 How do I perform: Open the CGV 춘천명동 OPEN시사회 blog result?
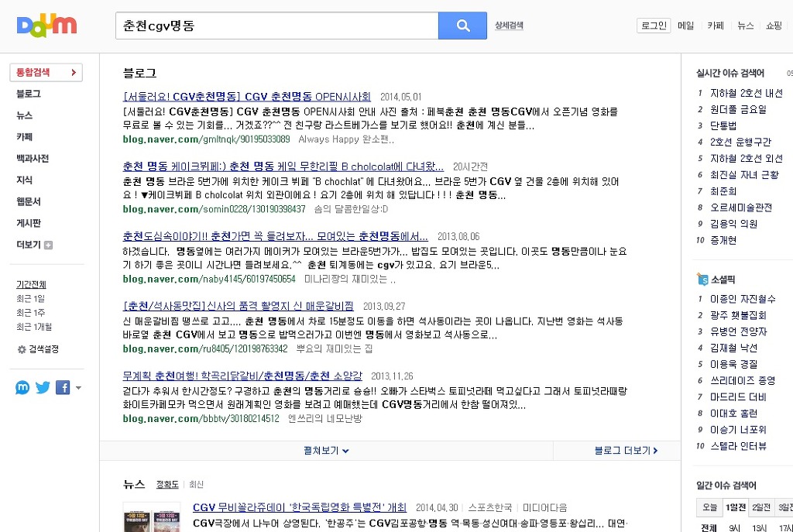[x=247, y=97]
